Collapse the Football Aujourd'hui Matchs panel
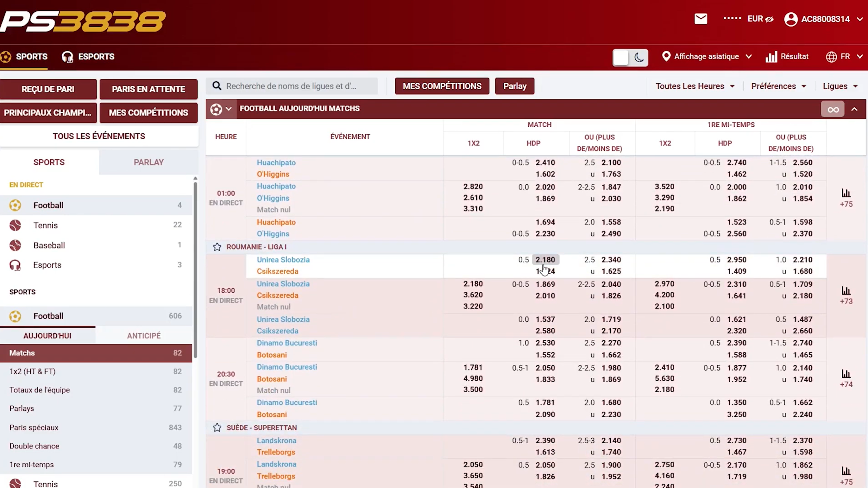868x488 pixels. tap(854, 109)
